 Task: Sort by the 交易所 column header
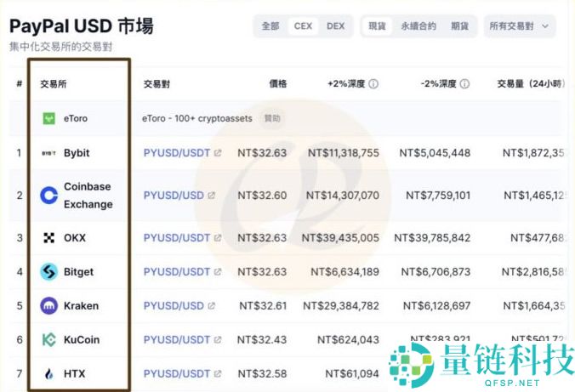[54, 84]
